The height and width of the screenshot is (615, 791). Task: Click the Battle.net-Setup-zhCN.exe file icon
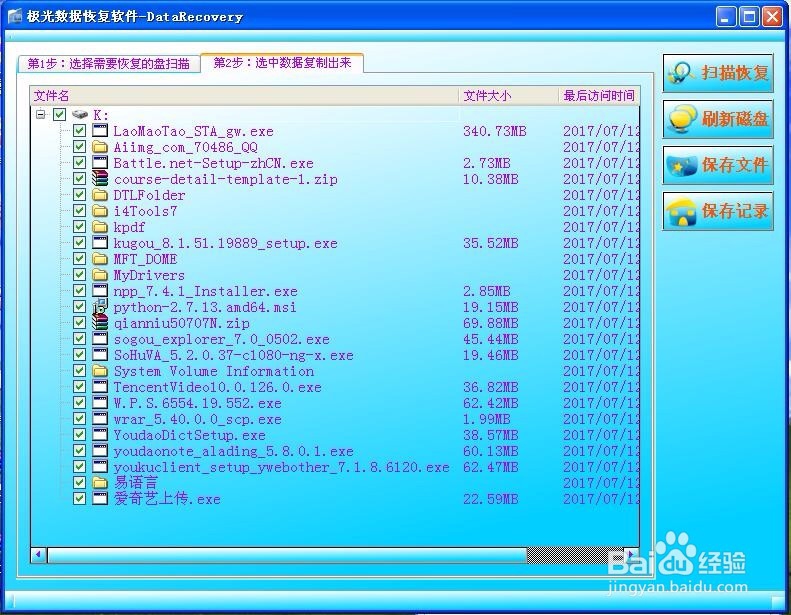[100, 162]
